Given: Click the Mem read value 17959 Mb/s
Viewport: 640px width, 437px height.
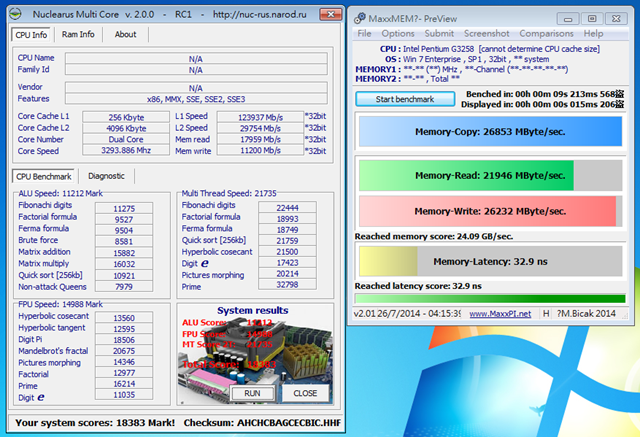Looking at the screenshot, I should point(260,139).
